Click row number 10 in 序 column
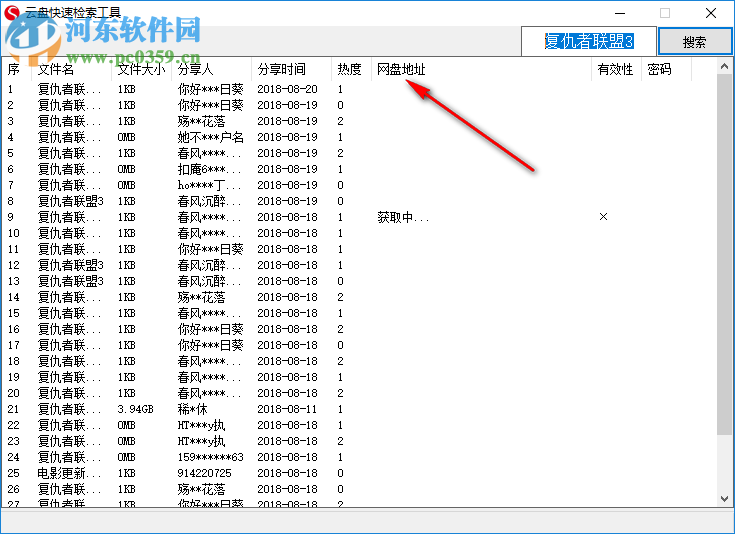 point(14,233)
